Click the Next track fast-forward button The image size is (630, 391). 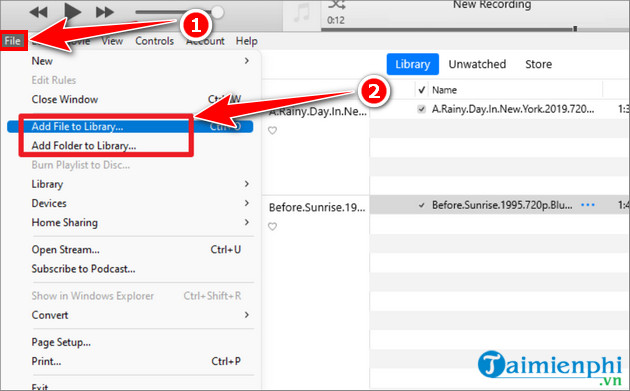coord(105,12)
